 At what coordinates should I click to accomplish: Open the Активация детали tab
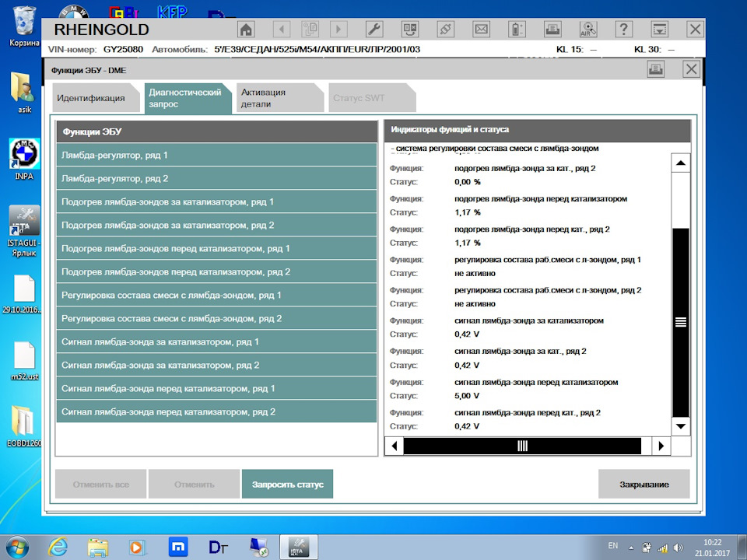coord(279,98)
